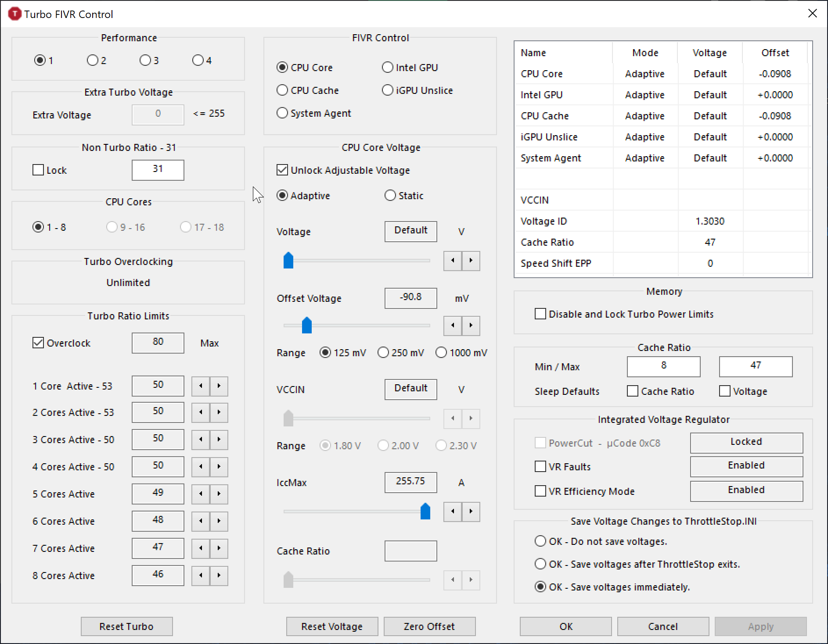Viewport: 828px width, 644px height.
Task: Click the IccMax slider thumb
Action: pyautogui.click(x=425, y=511)
